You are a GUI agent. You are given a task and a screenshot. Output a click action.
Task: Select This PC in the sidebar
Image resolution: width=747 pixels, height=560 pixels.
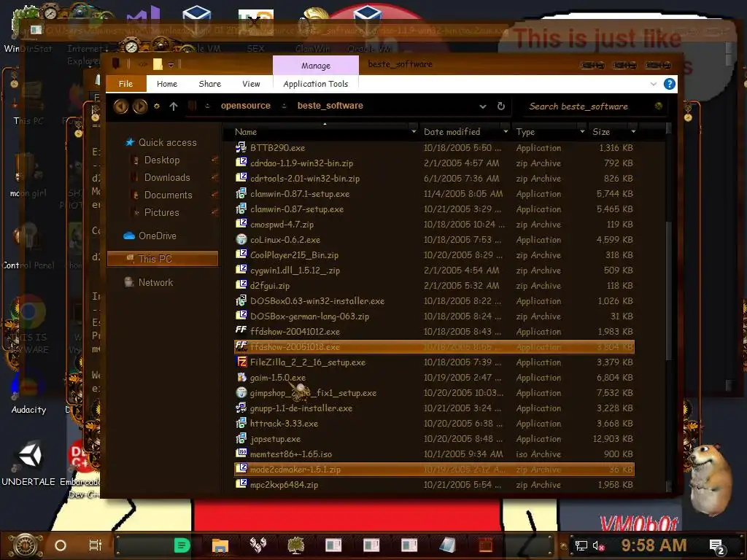(163, 259)
